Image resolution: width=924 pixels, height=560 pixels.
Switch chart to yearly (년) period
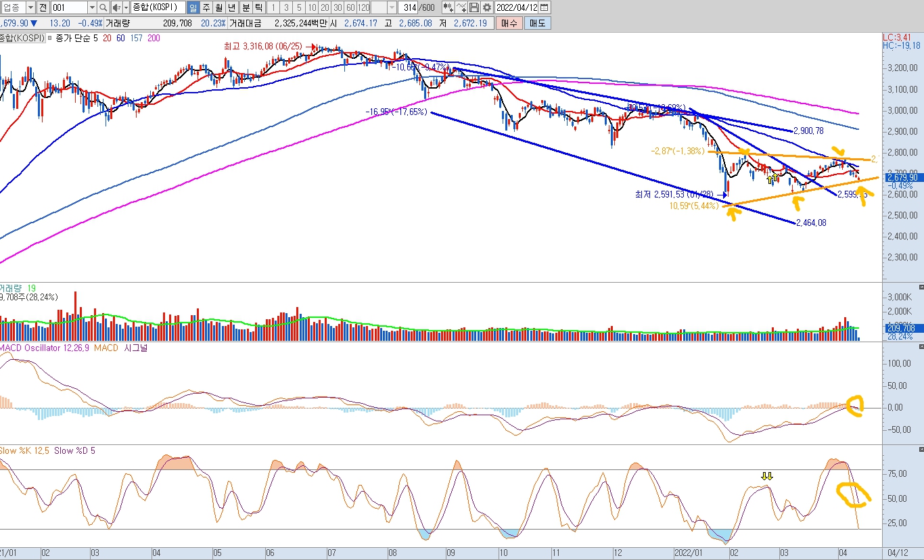pyautogui.click(x=231, y=7)
